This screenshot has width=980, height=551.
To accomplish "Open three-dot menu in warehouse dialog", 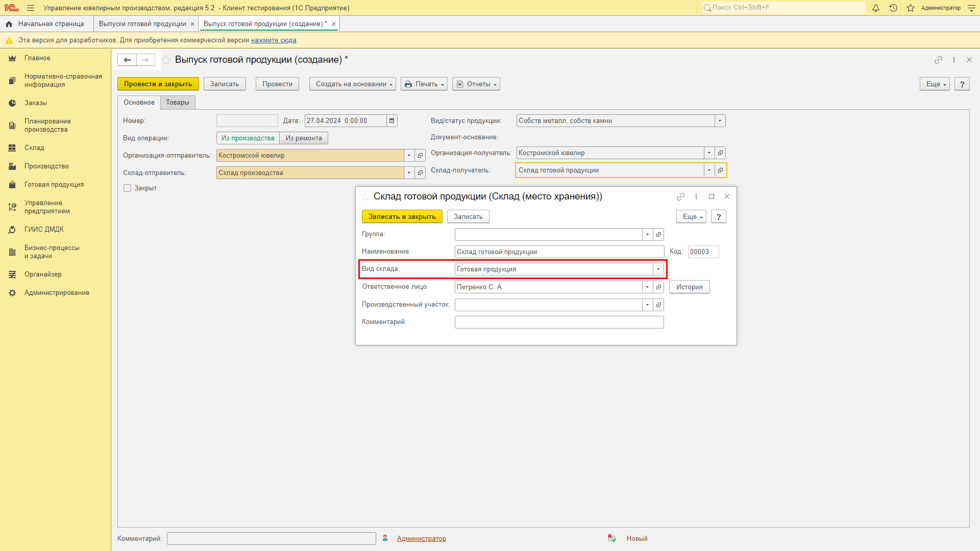I will (x=696, y=196).
